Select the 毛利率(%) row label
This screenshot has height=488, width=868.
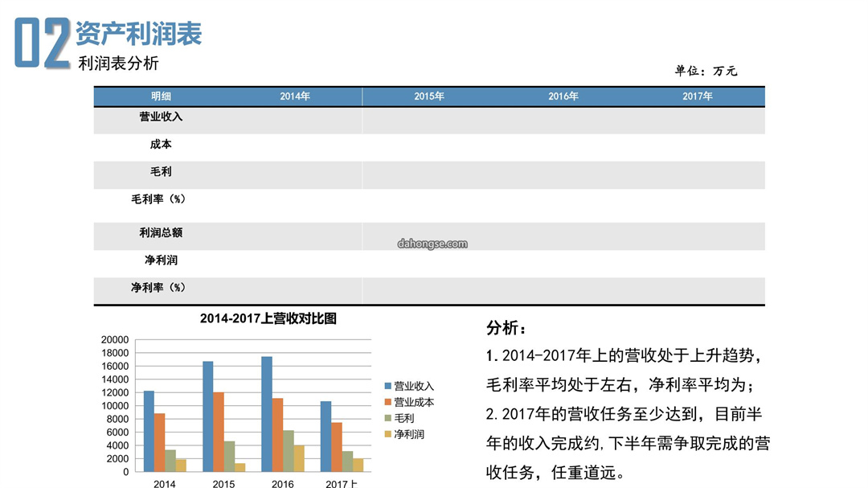coord(158,199)
